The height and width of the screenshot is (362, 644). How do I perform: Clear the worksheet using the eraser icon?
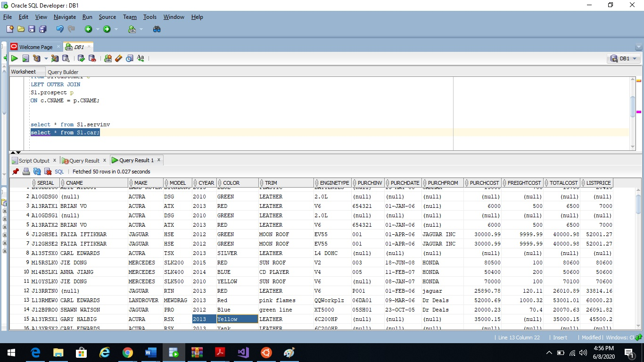point(119,58)
